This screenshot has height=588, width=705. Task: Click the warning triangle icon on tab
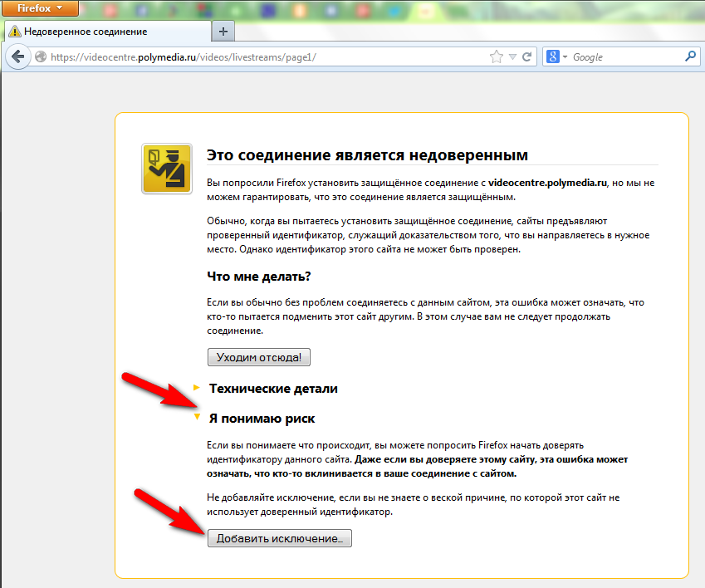coord(14,32)
